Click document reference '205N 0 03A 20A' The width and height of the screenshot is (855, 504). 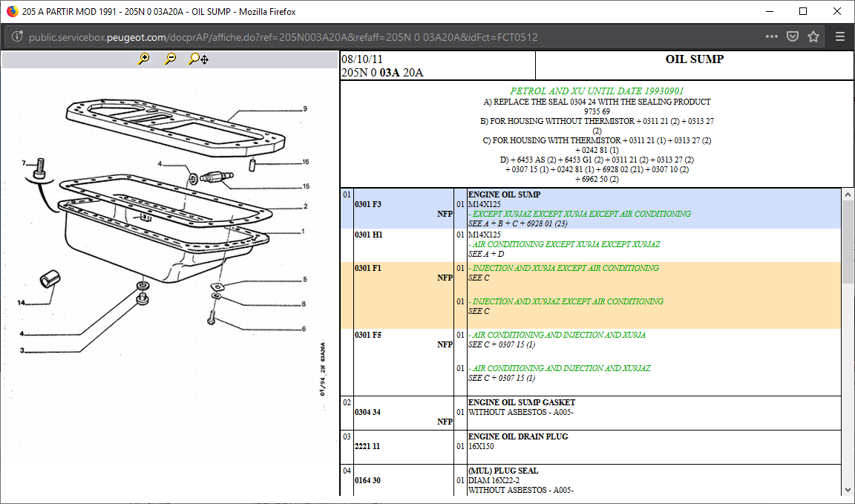tap(382, 73)
